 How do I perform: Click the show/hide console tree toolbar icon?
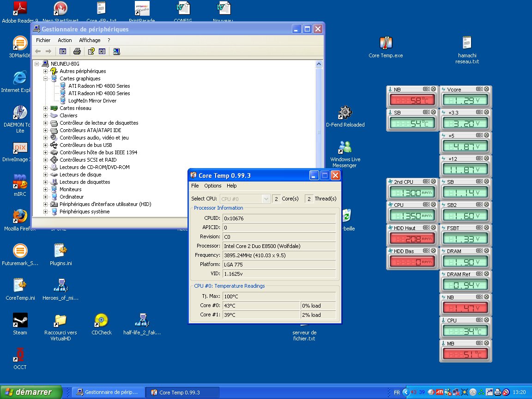pyautogui.click(x=63, y=51)
